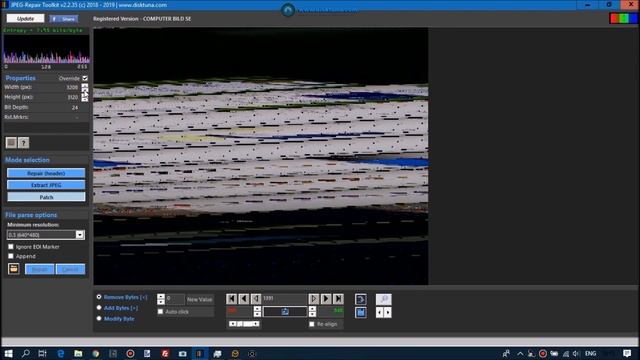Screen dimensions: 640x360
Task: Click the active JPEG-Repair taskbar icon
Action: click(200, 353)
